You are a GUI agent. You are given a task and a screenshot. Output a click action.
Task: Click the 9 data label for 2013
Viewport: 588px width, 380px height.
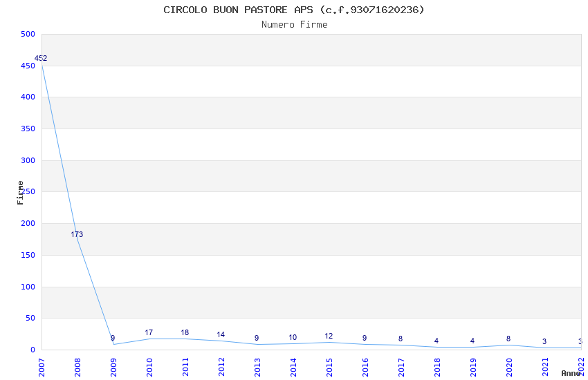coord(257,338)
